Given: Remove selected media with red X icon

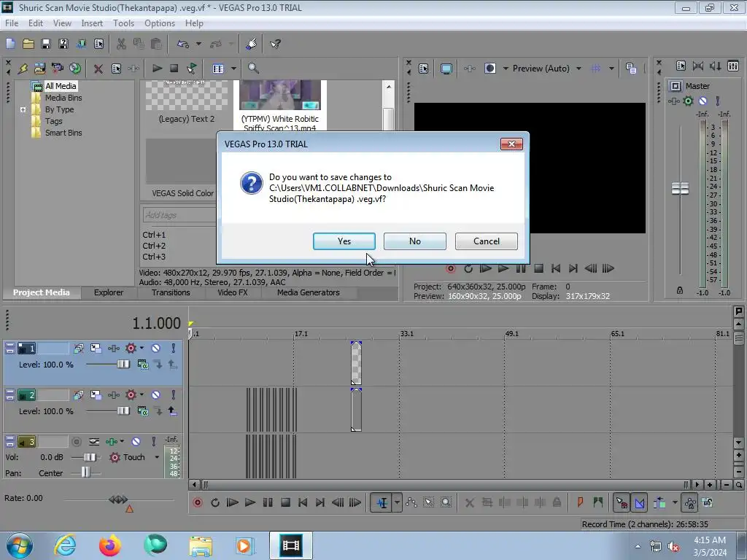Looking at the screenshot, I should coord(98,69).
